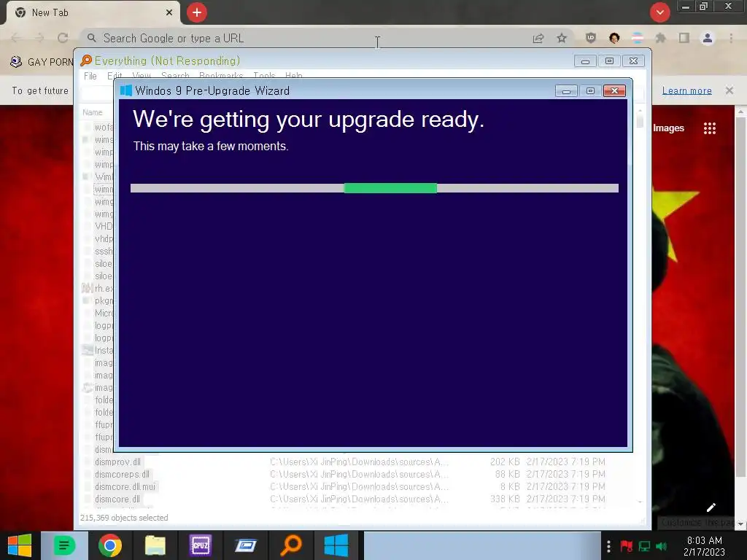Open the Google apps grid icon

(x=710, y=128)
